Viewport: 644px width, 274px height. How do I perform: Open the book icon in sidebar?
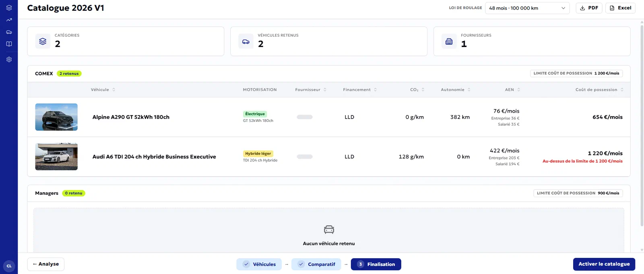click(x=9, y=44)
